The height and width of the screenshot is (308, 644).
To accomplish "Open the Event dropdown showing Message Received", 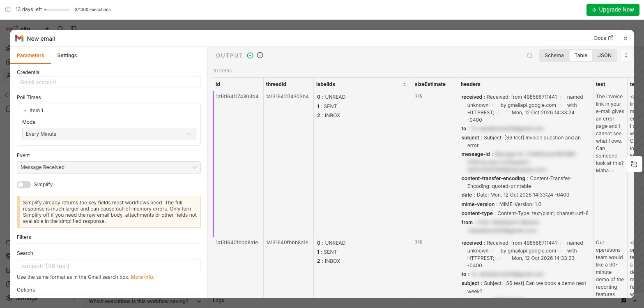I will [x=109, y=167].
